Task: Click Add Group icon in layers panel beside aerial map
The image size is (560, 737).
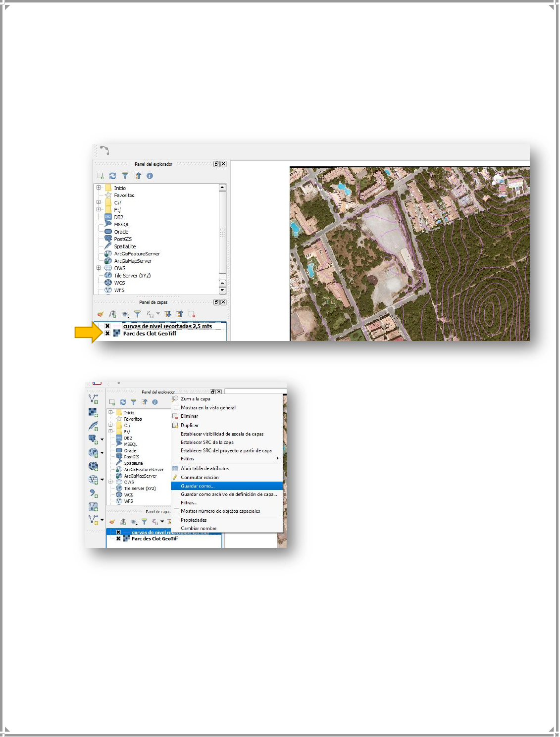Action: [113, 314]
